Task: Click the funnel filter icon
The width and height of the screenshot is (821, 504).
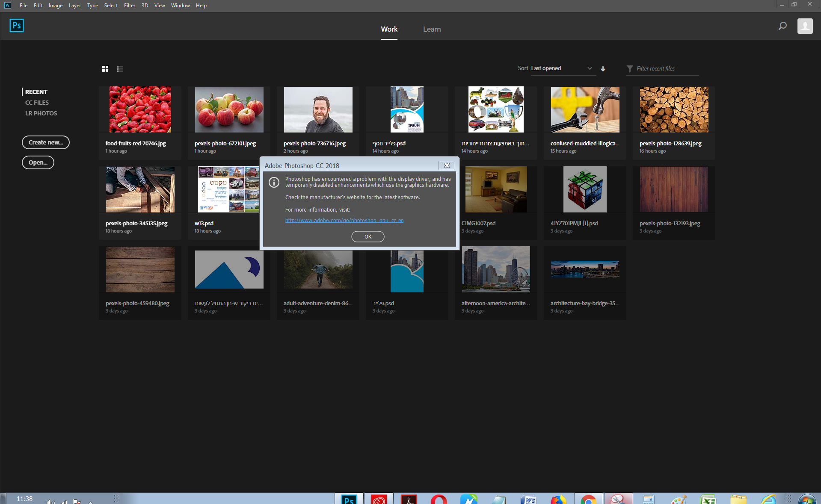Action: (630, 69)
